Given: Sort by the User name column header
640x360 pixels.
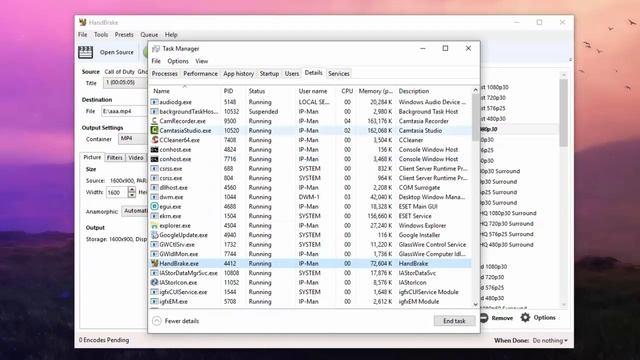Looking at the screenshot, I should coord(316,91).
